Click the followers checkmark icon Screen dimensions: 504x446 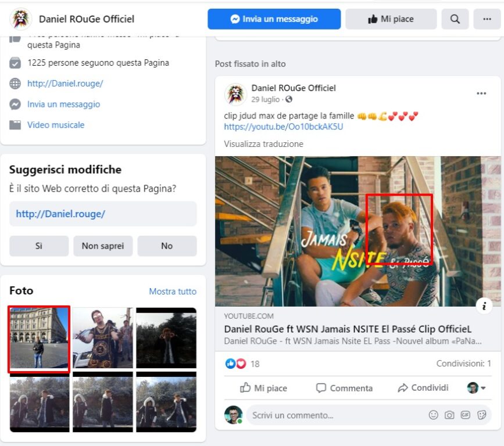(x=15, y=63)
